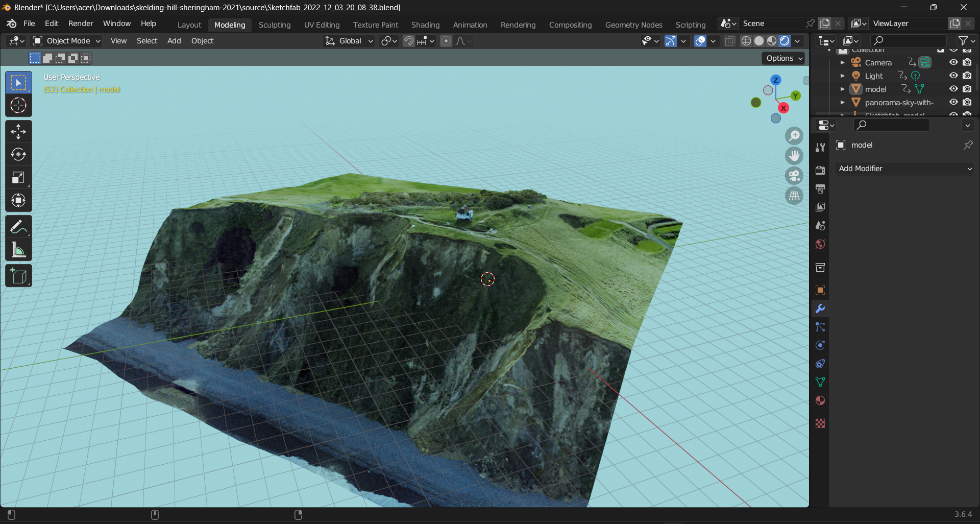Switch to solid shading mode

point(759,41)
